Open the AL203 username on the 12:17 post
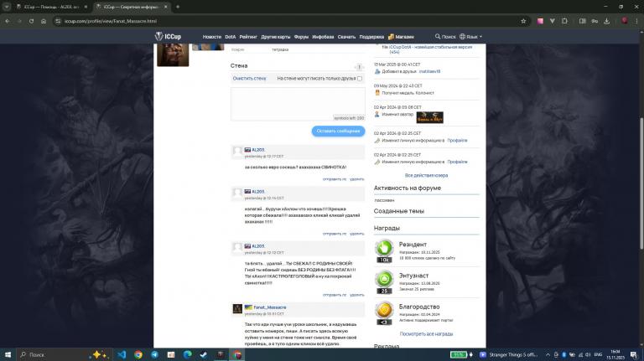The height and width of the screenshot is (361, 644). click(x=258, y=150)
